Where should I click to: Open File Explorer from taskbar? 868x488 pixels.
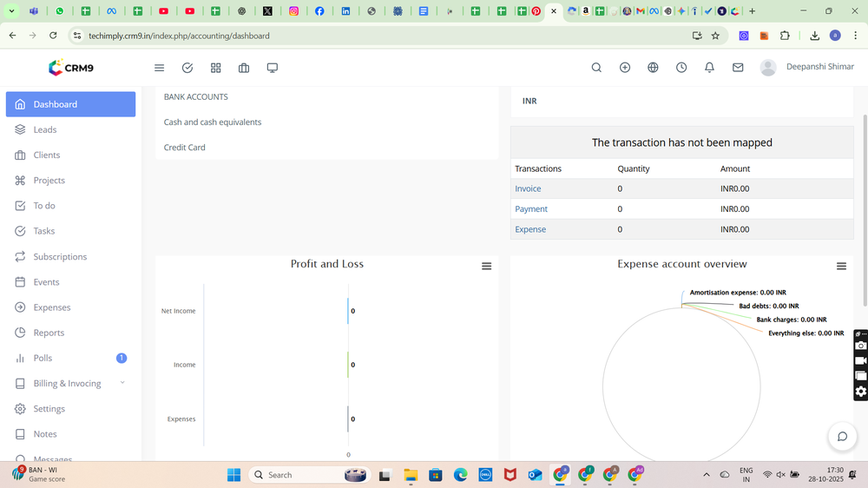pyautogui.click(x=411, y=475)
